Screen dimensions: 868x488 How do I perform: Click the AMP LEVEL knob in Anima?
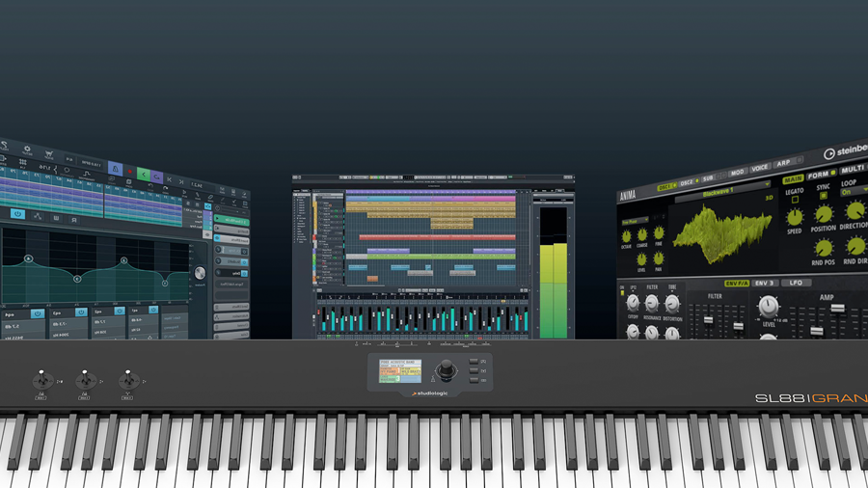769,307
